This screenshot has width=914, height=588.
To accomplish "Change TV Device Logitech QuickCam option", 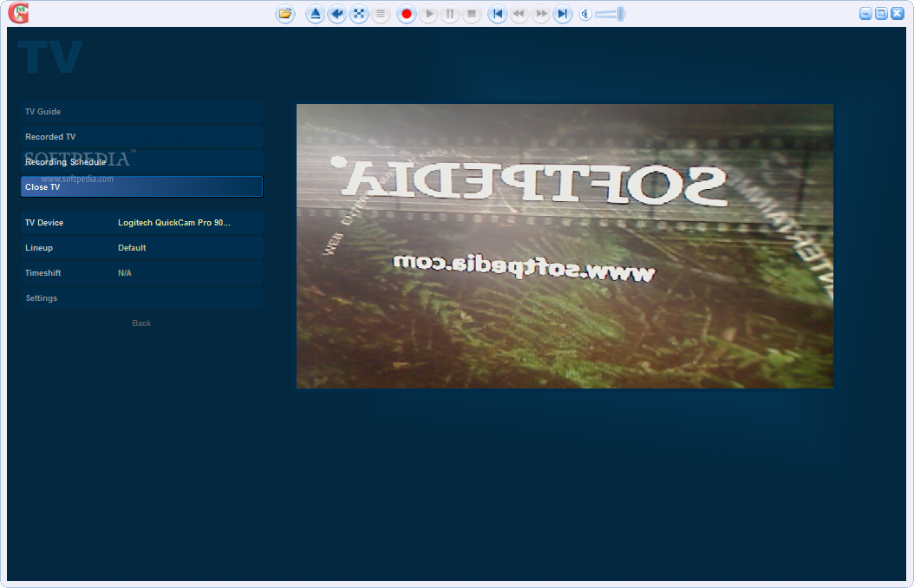I will point(141,223).
